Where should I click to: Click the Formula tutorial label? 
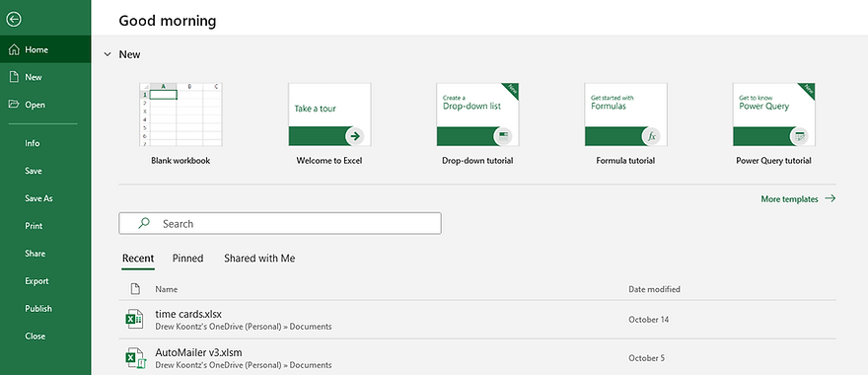click(x=625, y=161)
